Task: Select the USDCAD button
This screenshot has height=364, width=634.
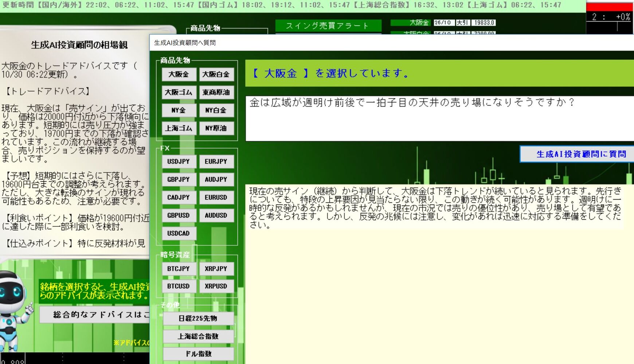Action: pyautogui.click(x=179, y=233)
